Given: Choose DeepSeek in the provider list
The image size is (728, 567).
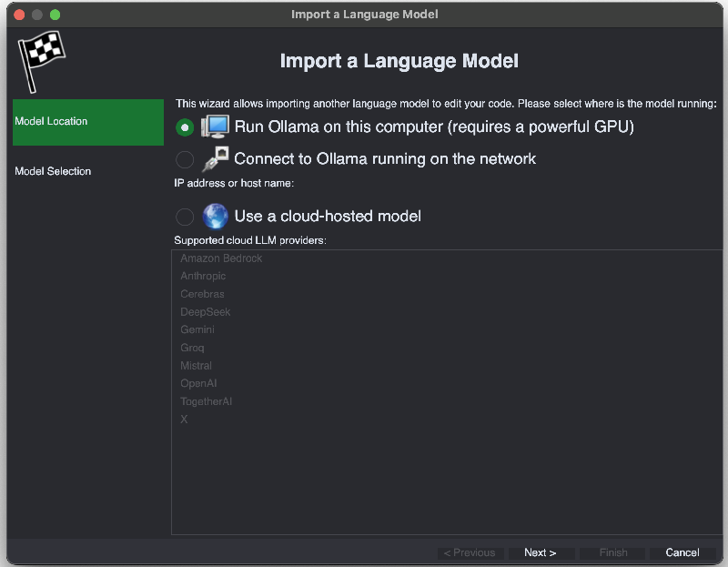Looking at the screenshot, I should (x=206, y=312).
